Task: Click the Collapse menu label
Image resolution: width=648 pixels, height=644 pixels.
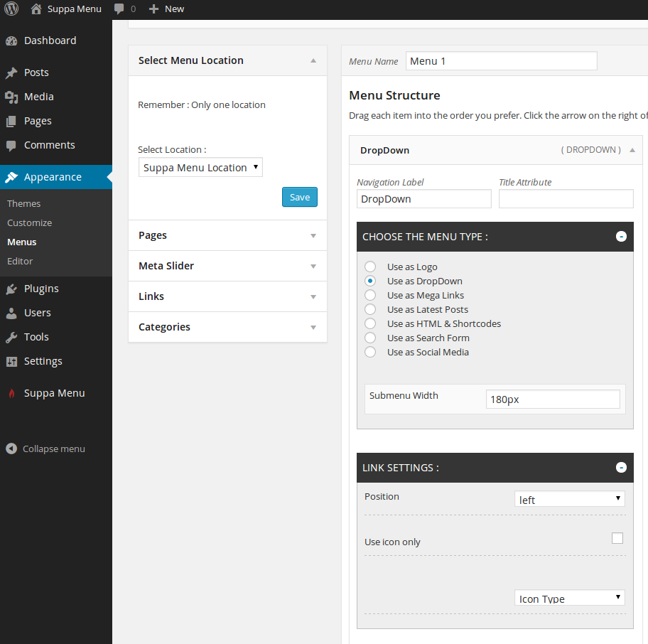Action: click(x=54, y=449)
